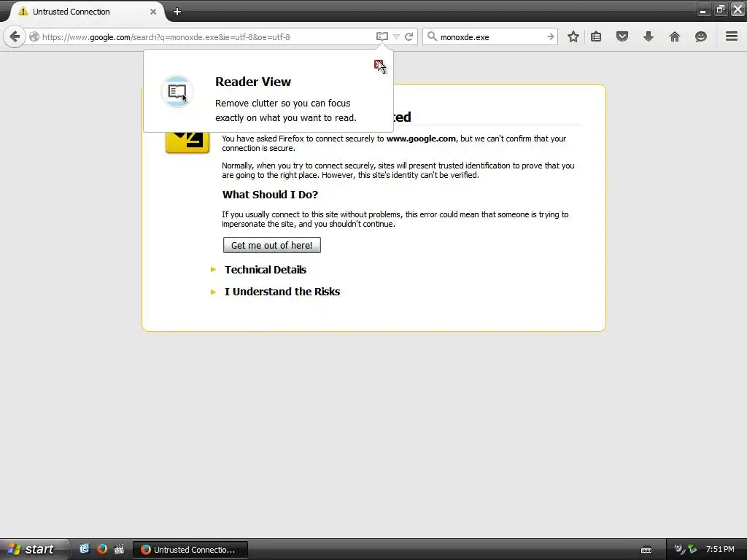Click Get me out of here! button
747x560 pixels.
(x=272, y=245)
